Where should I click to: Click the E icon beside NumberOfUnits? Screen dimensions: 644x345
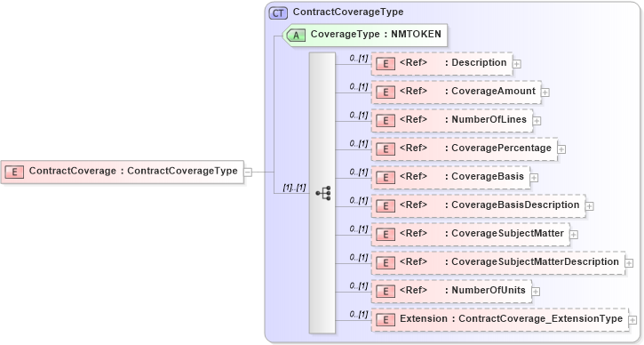tap(386, 291)
